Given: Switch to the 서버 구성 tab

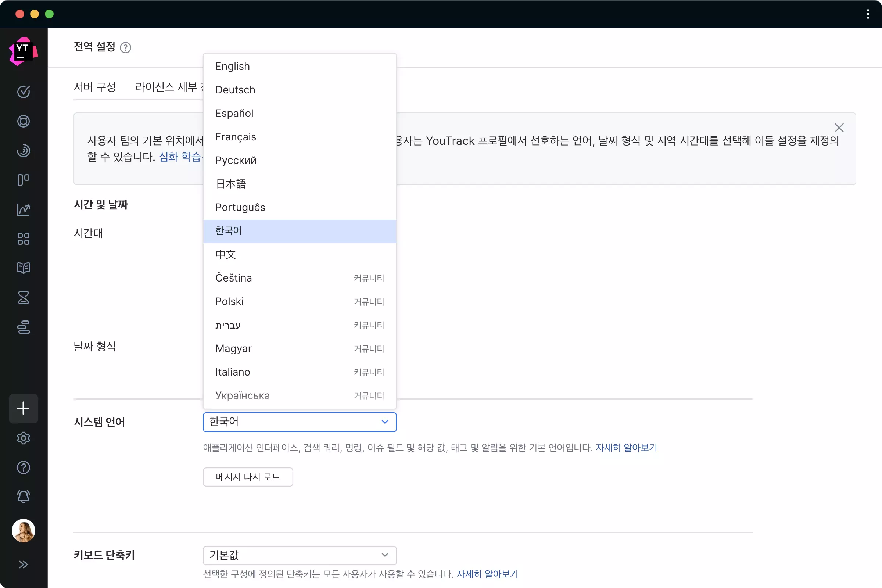Looking at the screenshot, I should point(94,87).
